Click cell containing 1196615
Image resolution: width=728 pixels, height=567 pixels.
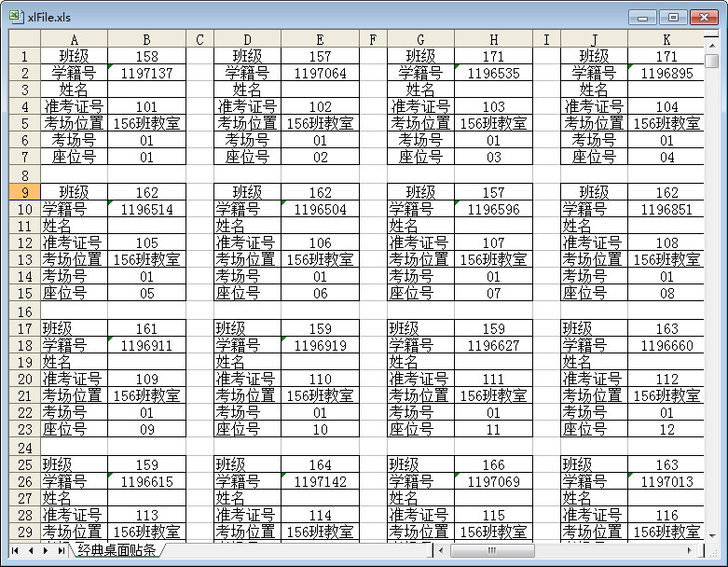(146, 481)
